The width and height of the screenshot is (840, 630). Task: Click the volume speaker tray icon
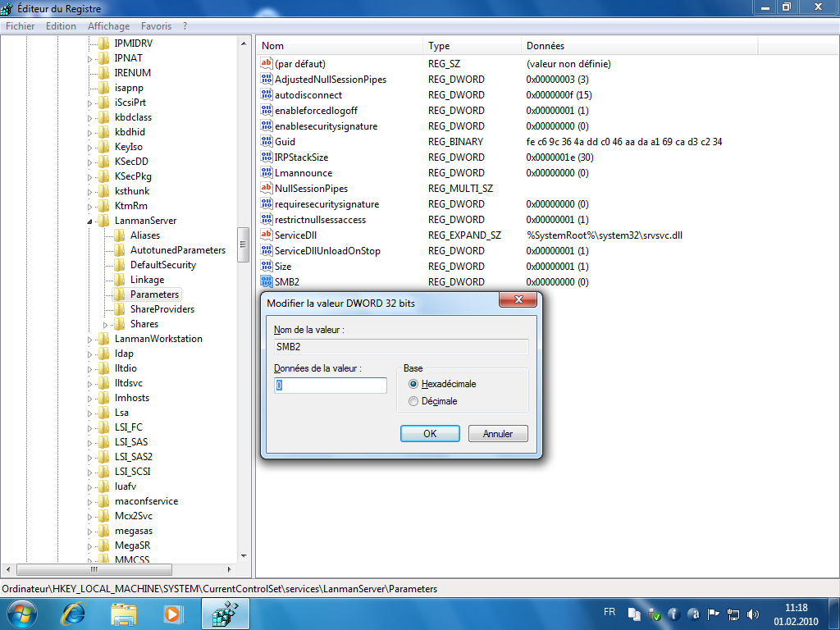[x=753, y=613]
